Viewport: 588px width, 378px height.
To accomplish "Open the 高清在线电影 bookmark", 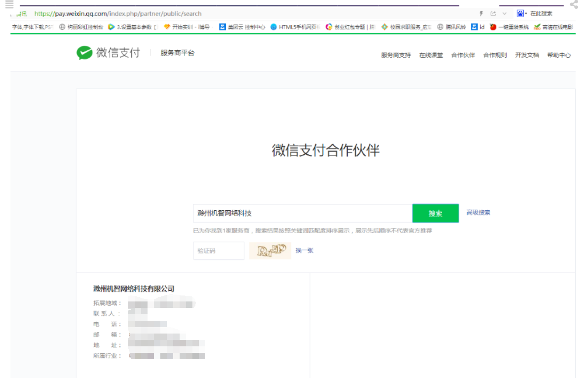I will coord(553,27).
